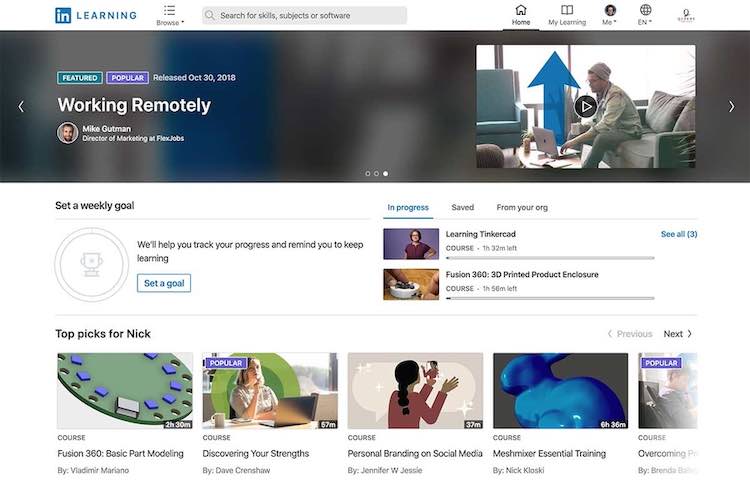The height and width of the screenshot is (500, 750).
Task: Click See all (3) link
Action: (x=679, y=234)
